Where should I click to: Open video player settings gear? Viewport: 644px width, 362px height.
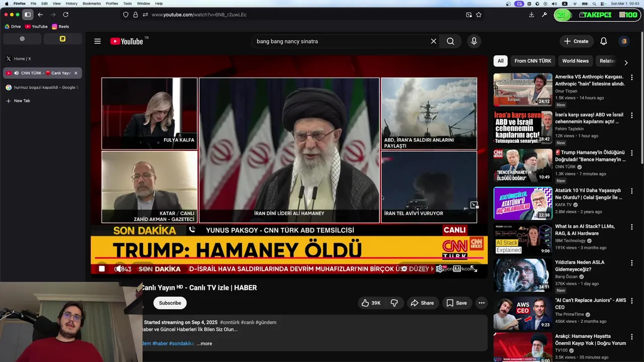click(x=439, y=269)
